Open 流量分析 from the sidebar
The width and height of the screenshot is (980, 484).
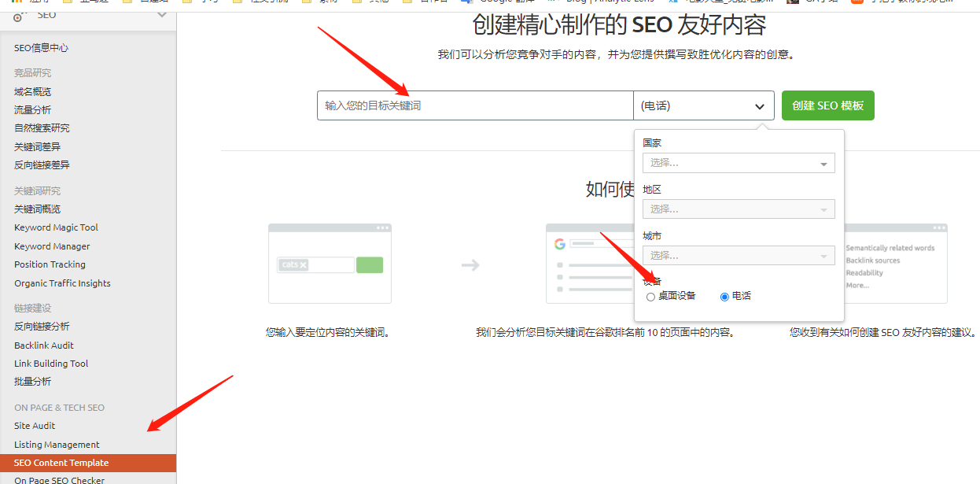point(32,110)
